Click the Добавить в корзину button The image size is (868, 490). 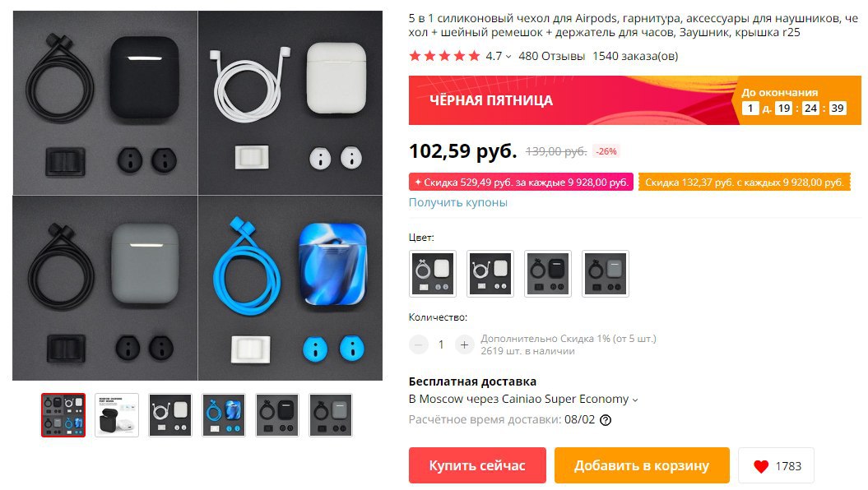642,465
